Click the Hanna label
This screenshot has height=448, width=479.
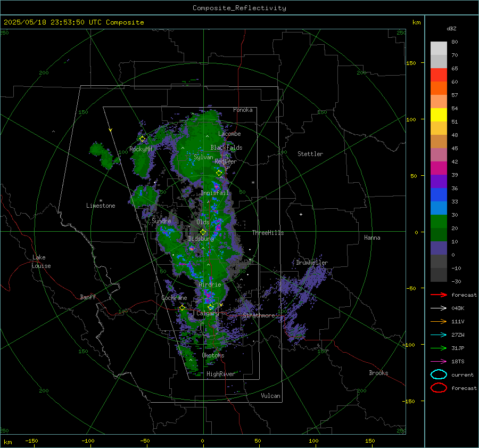372,238
